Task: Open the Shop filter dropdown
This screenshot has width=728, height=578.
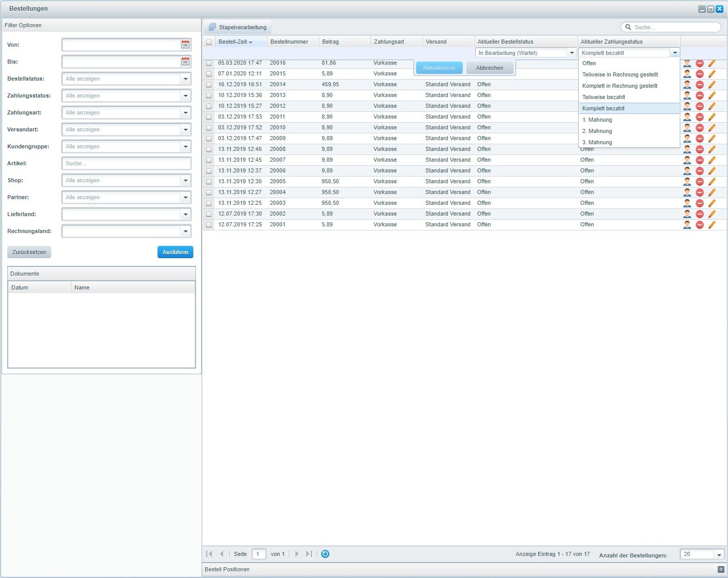Action: pos(186,181)
